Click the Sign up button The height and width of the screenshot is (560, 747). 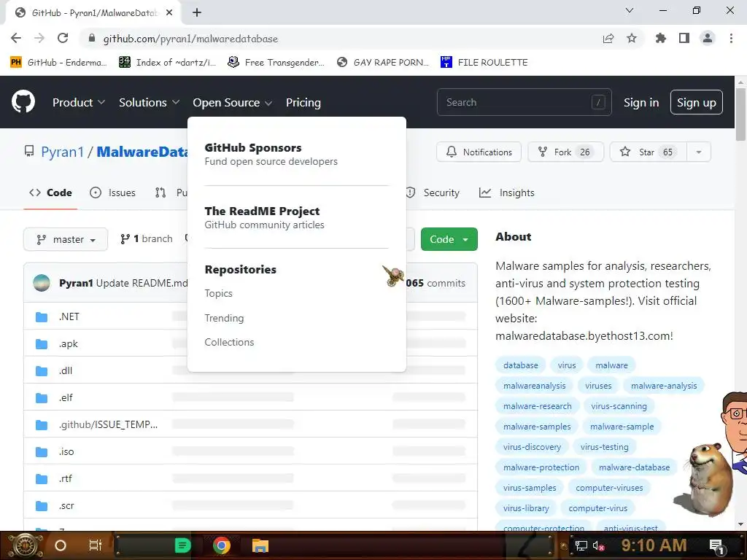pyautogui.click(x=696, y=102)
